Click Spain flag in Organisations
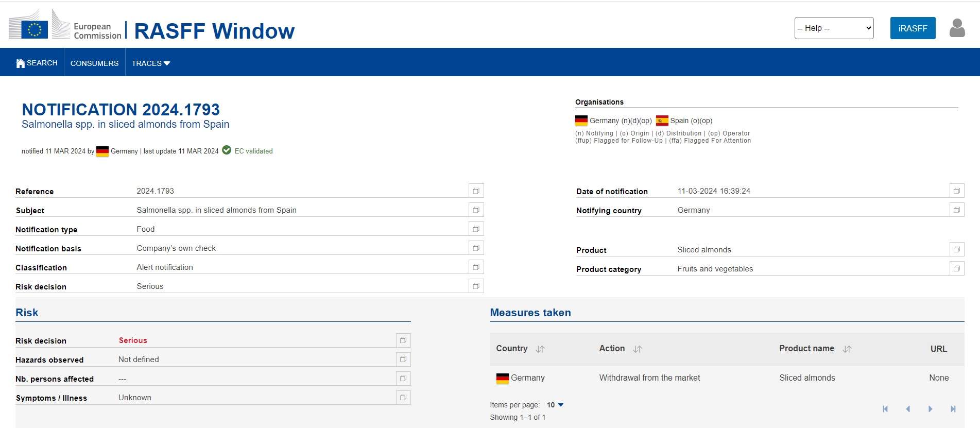980x428 pixels. 662,121
